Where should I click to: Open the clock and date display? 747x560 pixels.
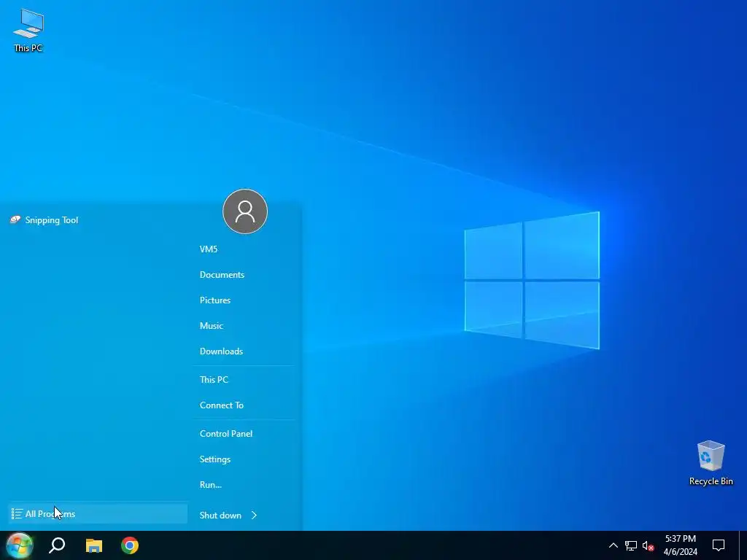point(681,545)
